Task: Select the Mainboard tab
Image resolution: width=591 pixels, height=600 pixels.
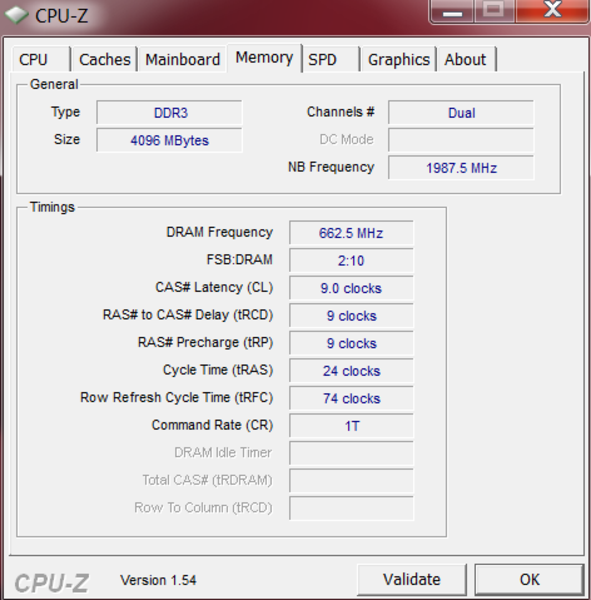Action: click(183, 59)
